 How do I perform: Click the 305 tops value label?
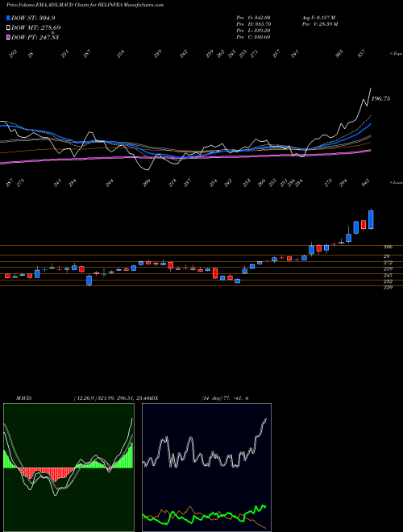339,53
